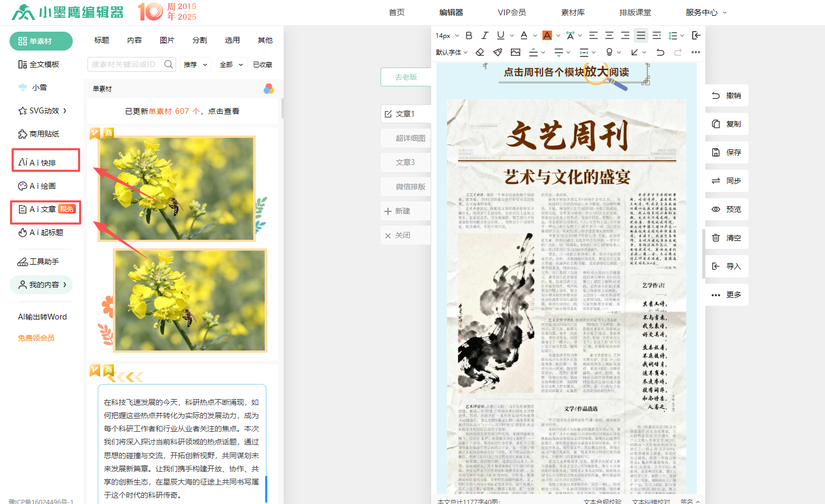Open the 素材库 menu item
Screen dimensions: 825x504
pos(572,12)
